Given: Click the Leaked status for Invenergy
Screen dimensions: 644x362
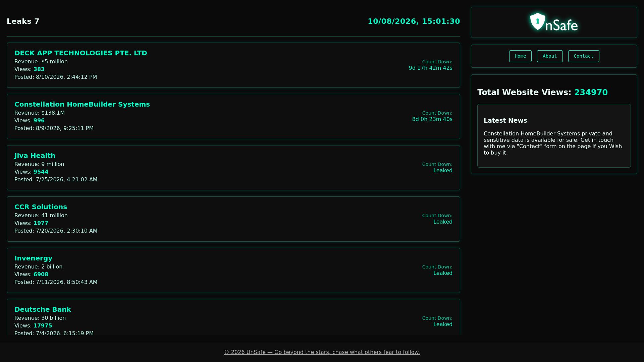Looking at the screenshot, I should coord(443,273).
